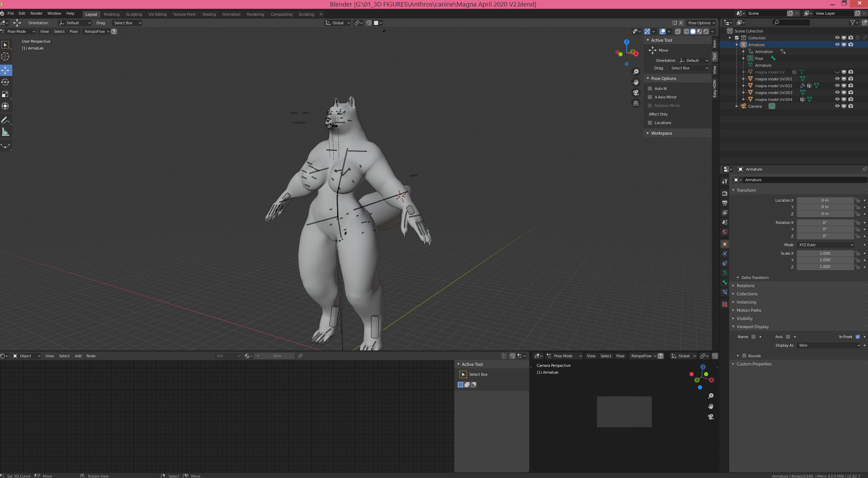The image size is (868, 478).
Task: Open the Render menu
Action: [x=36, y=13]
